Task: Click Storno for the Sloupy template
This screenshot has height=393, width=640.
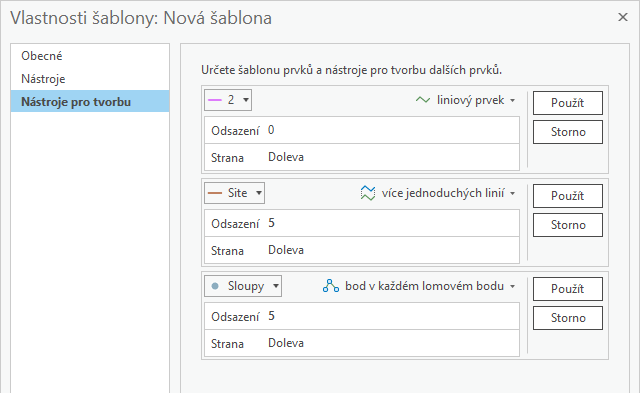Action: click(x=568, y=318)
